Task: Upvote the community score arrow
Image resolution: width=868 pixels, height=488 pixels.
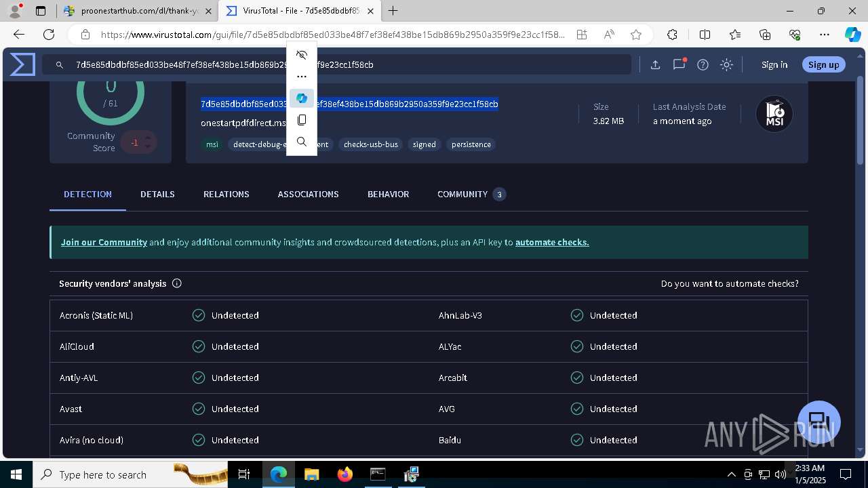Action: pos(148,138)
